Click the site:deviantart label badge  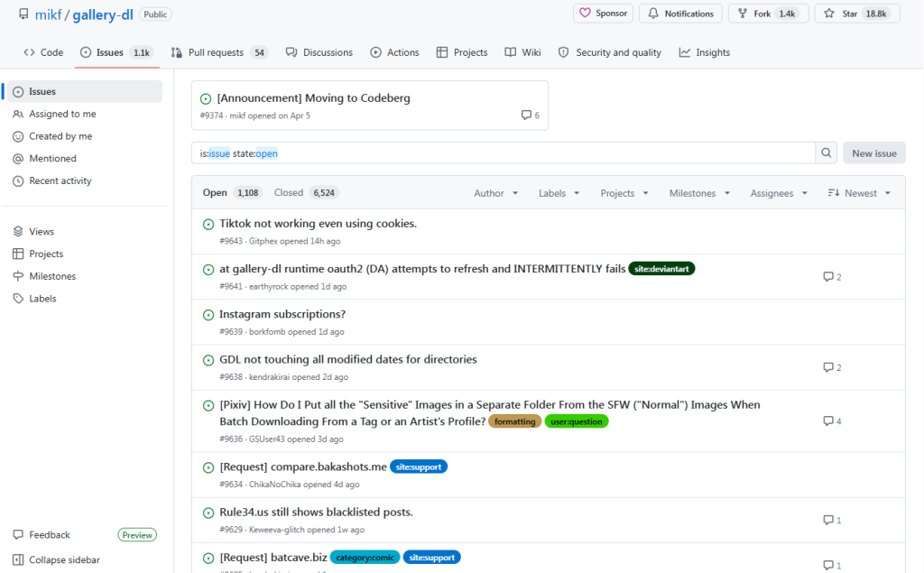pos(661,269)
